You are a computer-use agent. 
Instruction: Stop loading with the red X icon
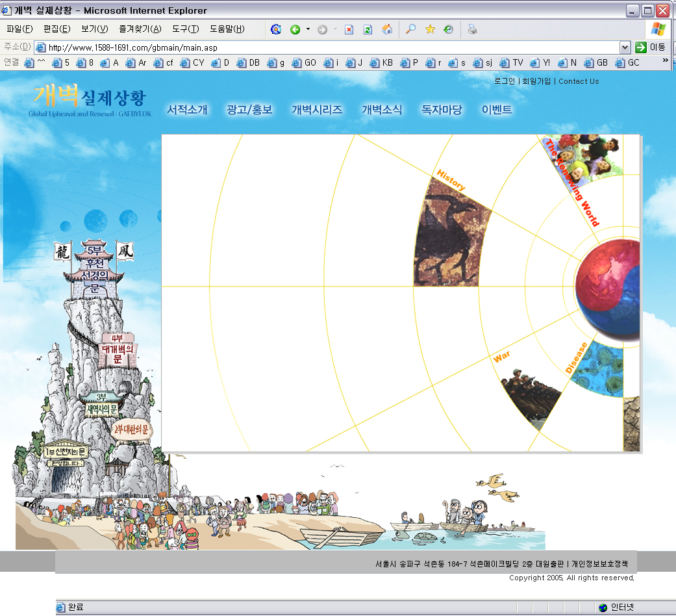click(x=349, y=29)
